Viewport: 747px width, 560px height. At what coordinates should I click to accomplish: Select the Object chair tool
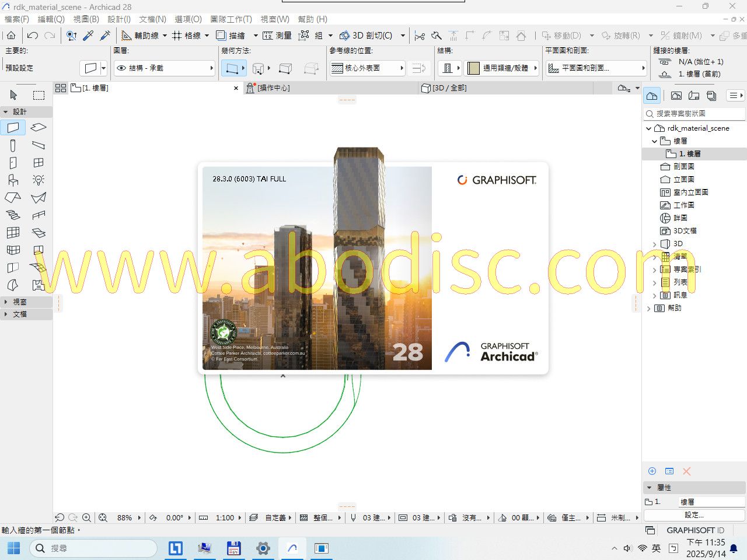(x=13, y=180)
